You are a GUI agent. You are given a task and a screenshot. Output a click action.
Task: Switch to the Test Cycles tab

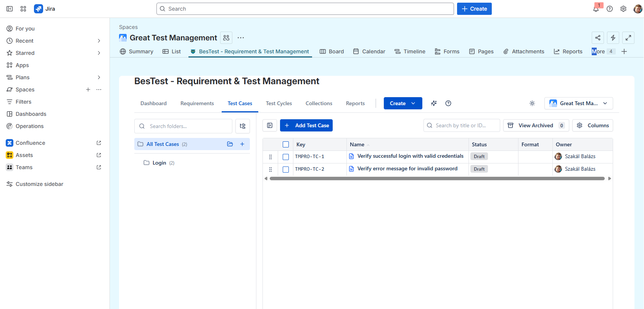[279, 103]
